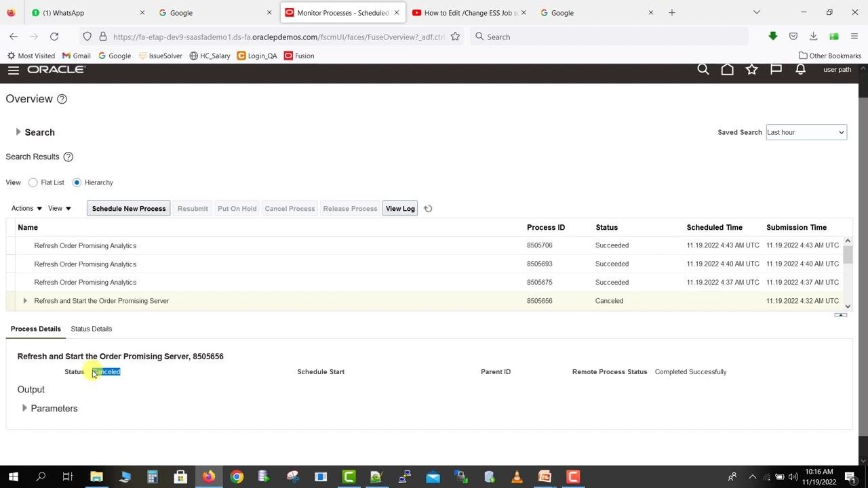Expand Refresh and Start Order Promising Server row

25,301
